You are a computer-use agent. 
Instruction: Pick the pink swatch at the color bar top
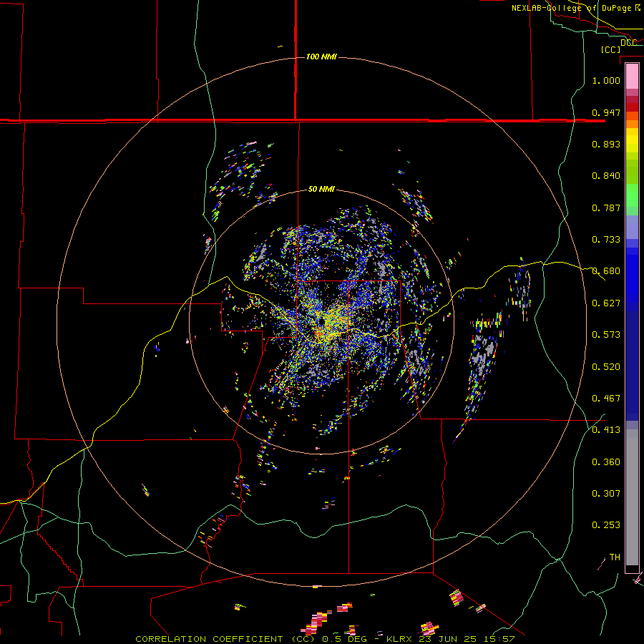632,76
